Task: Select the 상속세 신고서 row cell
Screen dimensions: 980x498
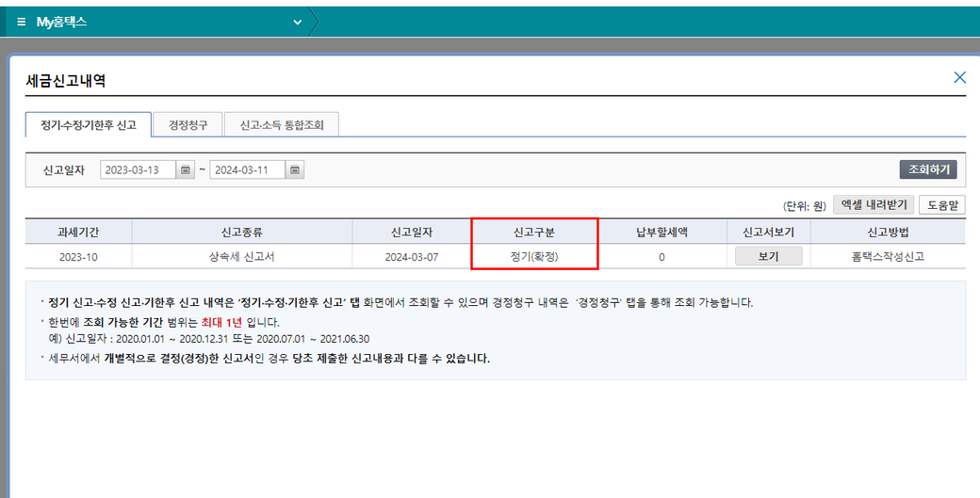Action: (x=242, y=256)
